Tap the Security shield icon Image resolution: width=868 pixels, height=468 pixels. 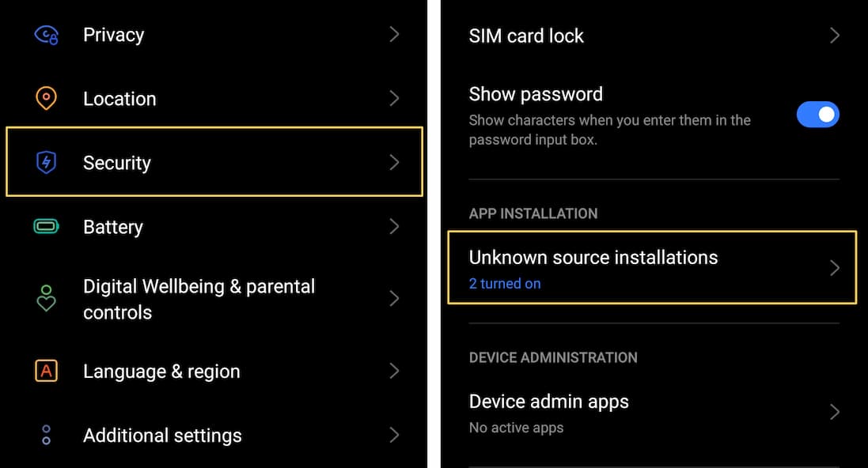[47, 163]
